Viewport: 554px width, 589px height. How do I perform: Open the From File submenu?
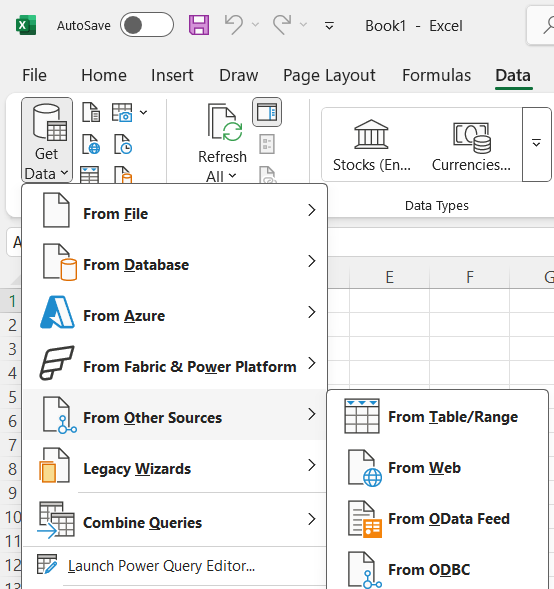(x=175, y=211)
